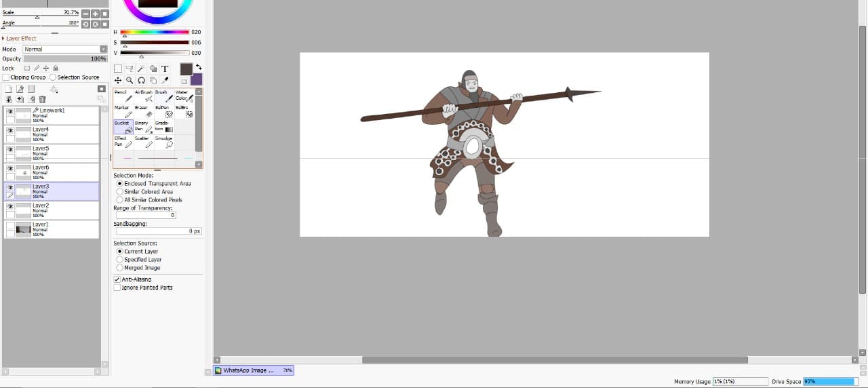Swap foreground and background colors

(x=199, y=67)
